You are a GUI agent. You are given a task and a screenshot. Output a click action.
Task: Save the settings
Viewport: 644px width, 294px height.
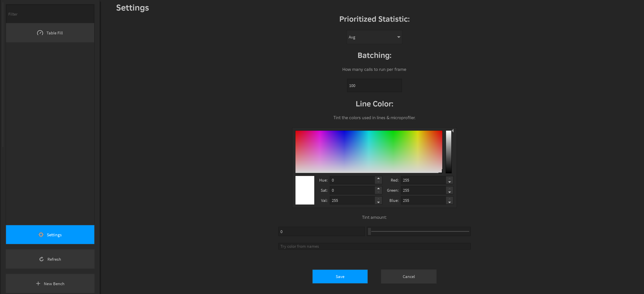340,277
